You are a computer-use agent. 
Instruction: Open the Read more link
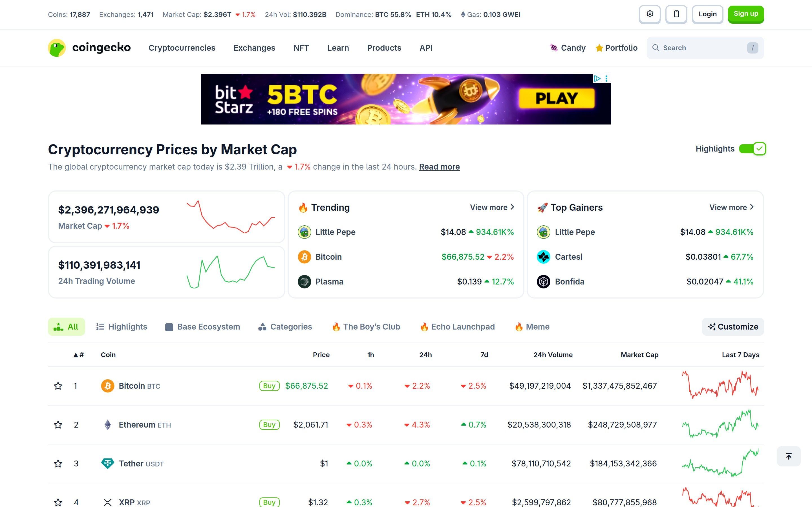[439, 167]
